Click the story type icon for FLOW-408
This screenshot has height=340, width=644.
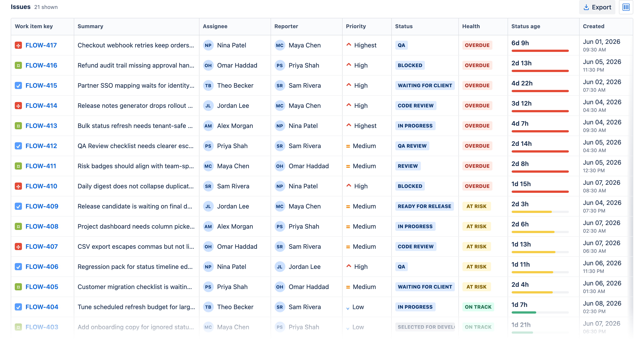point(18,227)
